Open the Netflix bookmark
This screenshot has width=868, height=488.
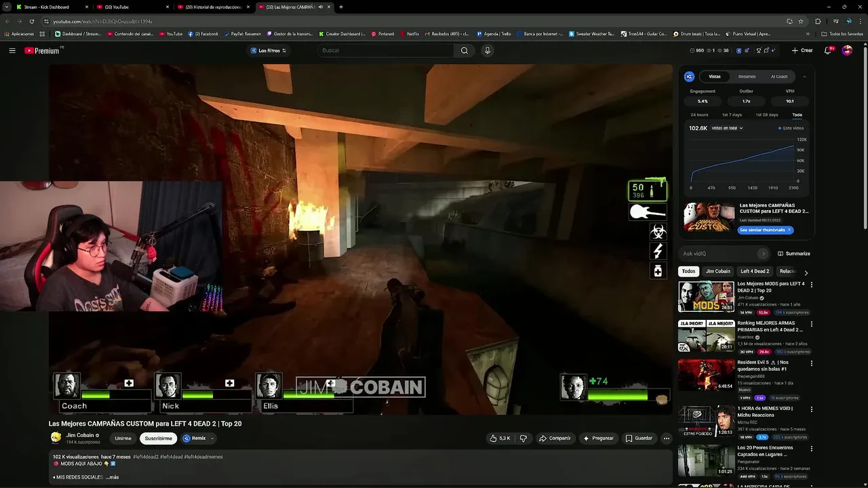tap(409, 34)
